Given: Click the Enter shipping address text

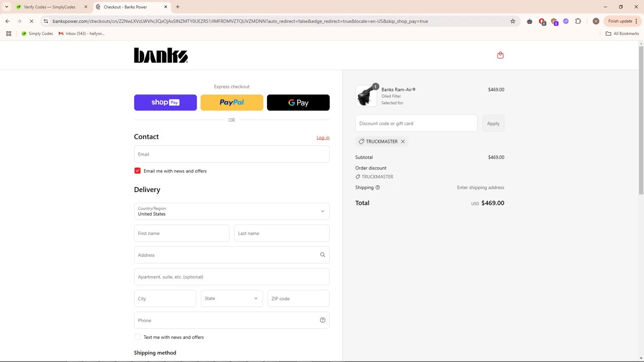Looking at the screenshot, I should [480, 187].
